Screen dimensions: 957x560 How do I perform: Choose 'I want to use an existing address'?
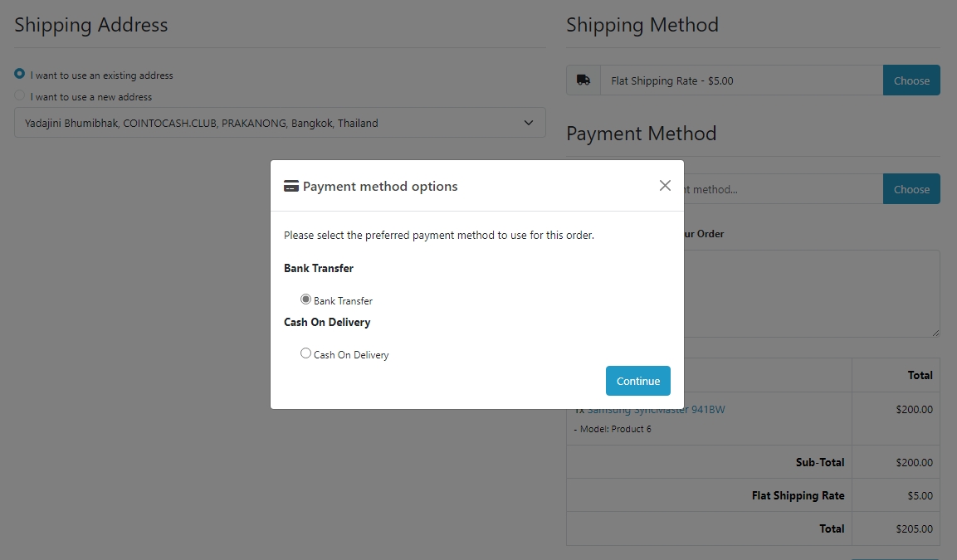[20, 75]
